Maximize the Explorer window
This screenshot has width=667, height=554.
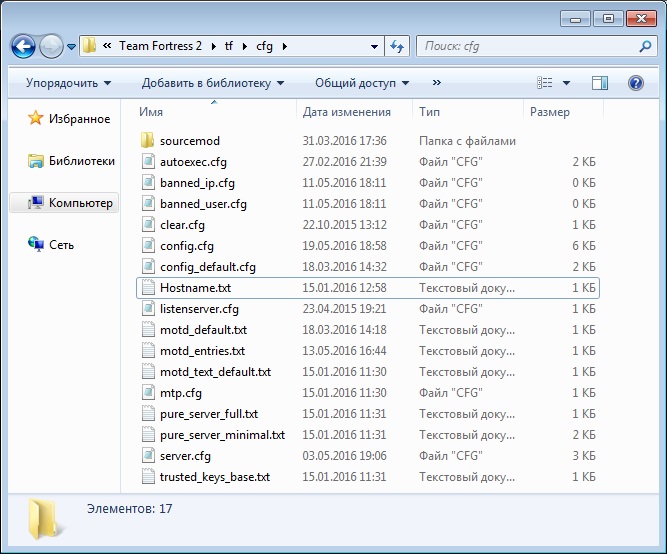608,19
